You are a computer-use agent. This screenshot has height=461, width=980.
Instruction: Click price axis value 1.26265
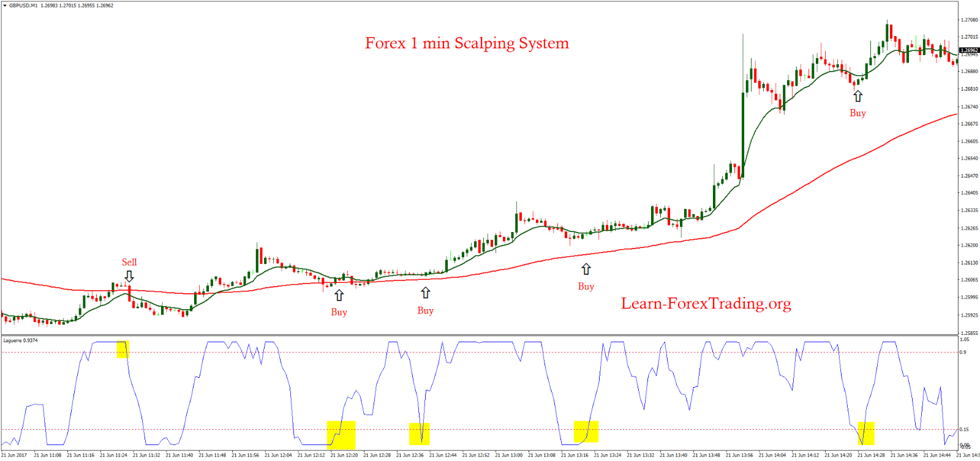[969, 228]
